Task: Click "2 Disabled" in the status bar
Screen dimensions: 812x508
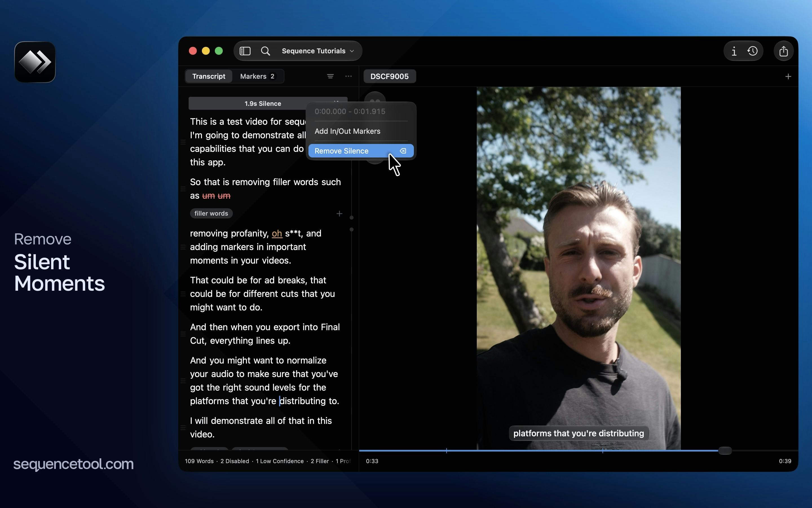Action: 235,461
